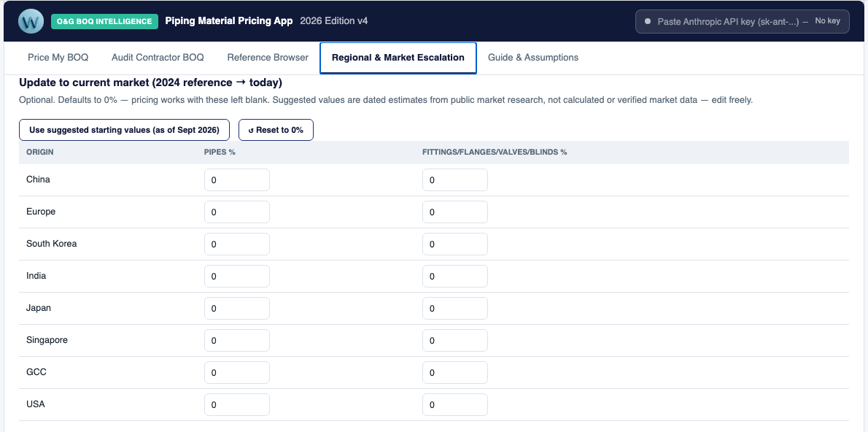Viewport: 868px width, 432px height.
Task: Edit Singapore fittings/flanges % field
Action: tap(455, 341)
